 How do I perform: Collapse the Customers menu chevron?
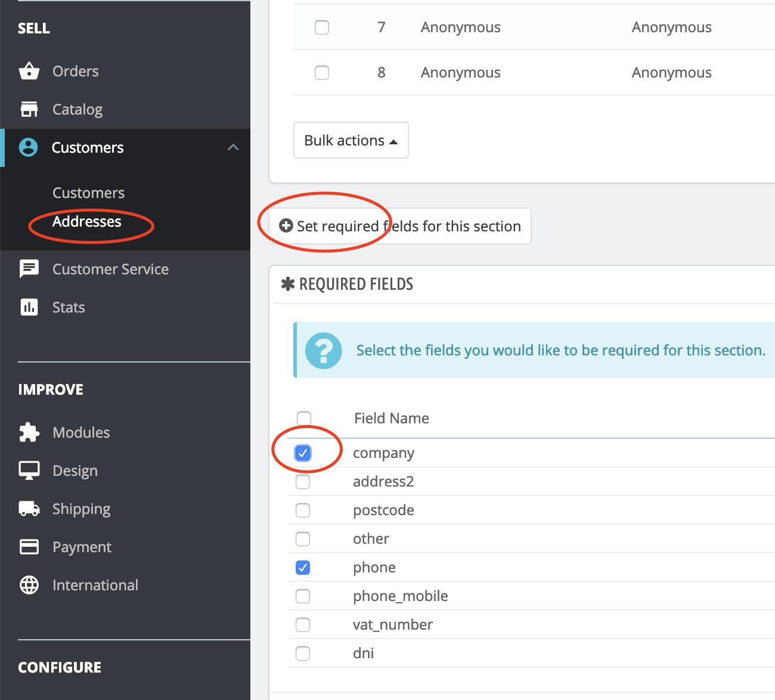[x=233, y=147]
